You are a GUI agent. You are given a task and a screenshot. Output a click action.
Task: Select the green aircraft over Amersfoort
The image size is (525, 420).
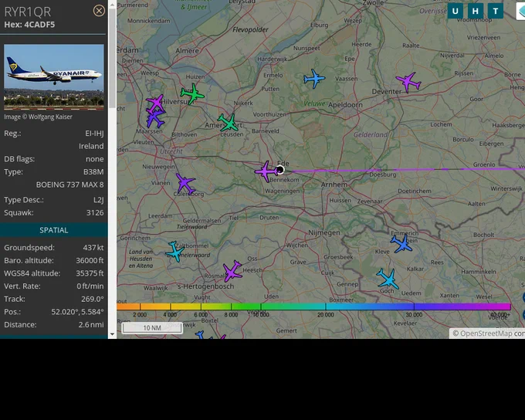[229, 123]
